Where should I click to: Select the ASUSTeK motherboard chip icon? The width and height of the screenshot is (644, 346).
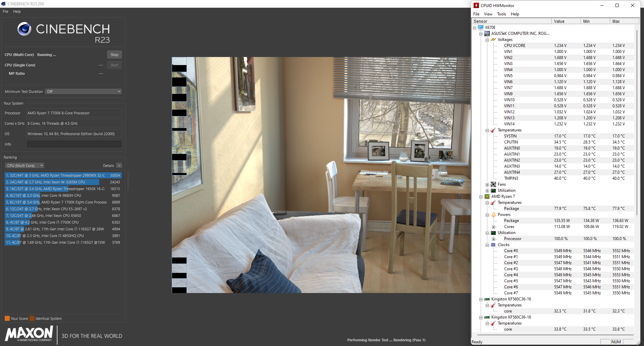pos(487,34)
